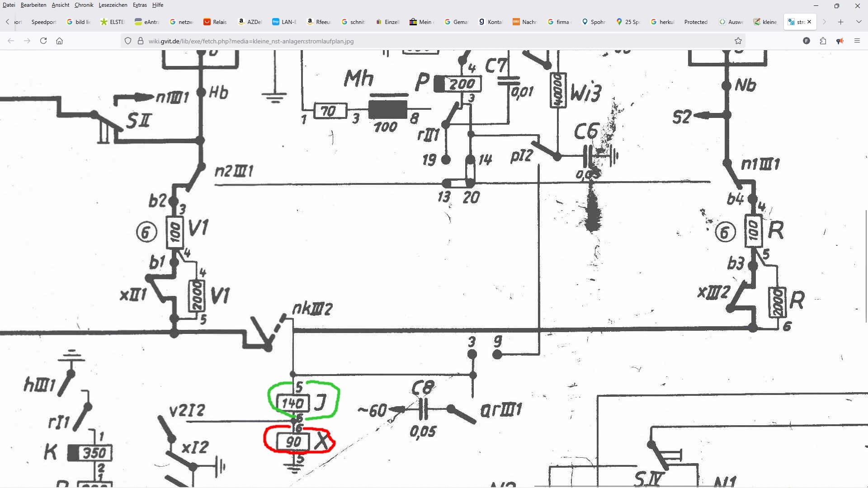
Task: Bookmark this page with the star icon
Action: tap(738, 41)
